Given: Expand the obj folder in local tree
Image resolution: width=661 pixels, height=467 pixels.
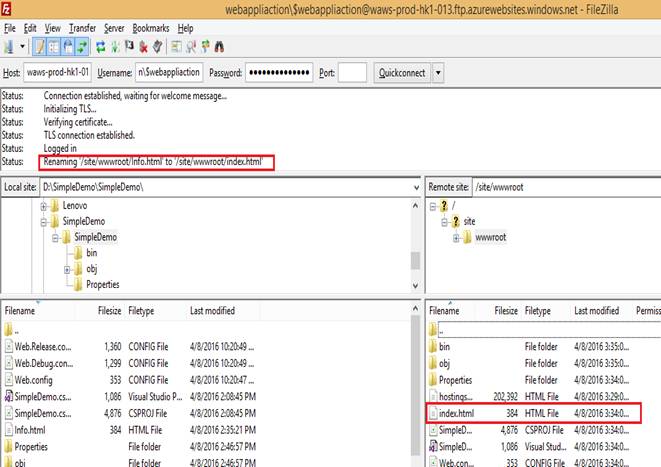Looking at the screenshot, I should 67,269.
